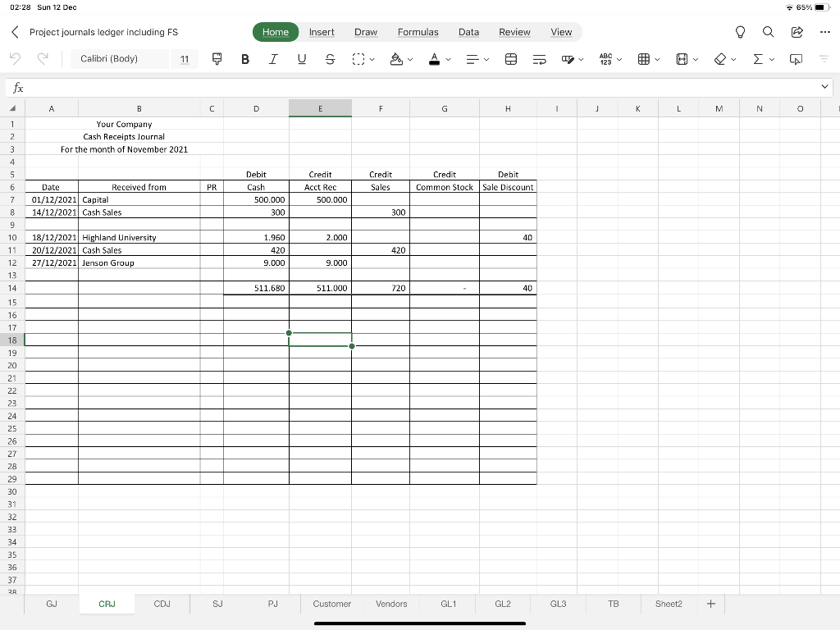This screenshot has width=840, height=630.
Task: Open the more options ellipsis menu
Action: point(825,32)
